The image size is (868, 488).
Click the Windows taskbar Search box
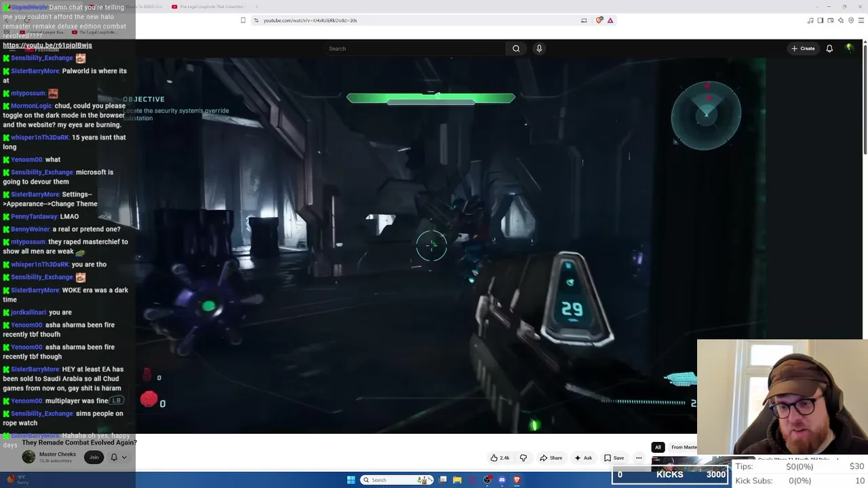[397, 480]
